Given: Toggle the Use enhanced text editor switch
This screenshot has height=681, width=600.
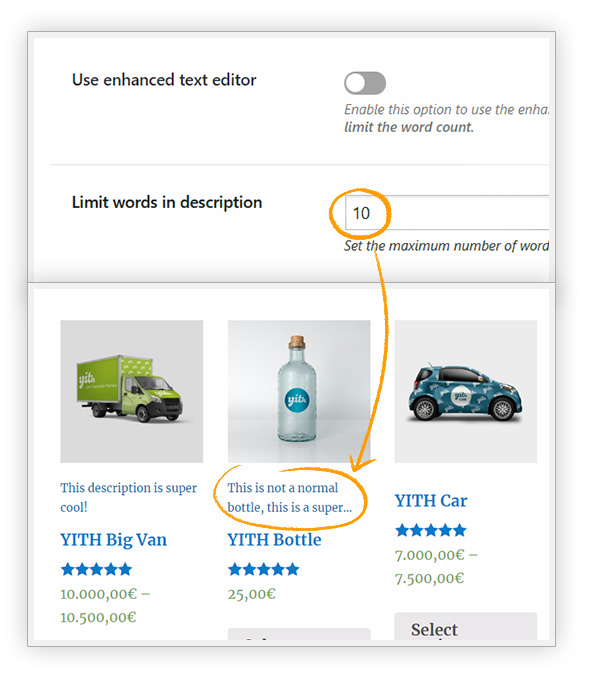Looking at the screenshot, I should coord(365,83).
